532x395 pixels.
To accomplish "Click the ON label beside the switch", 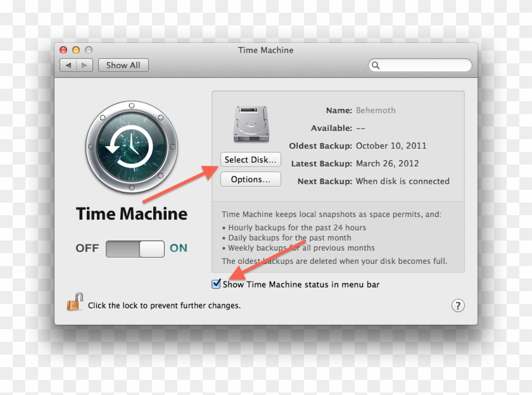I will coord(179,248).
